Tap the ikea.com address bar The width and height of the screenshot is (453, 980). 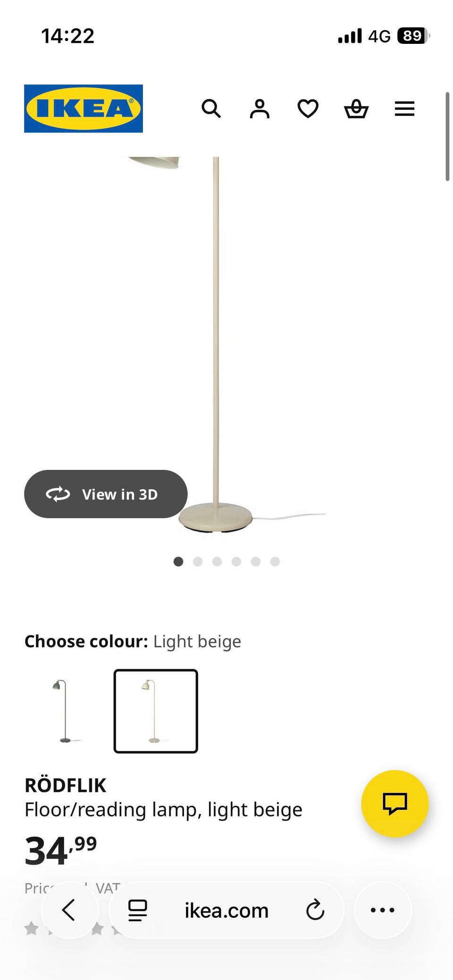pyautogui.click(x=226, y=910)
